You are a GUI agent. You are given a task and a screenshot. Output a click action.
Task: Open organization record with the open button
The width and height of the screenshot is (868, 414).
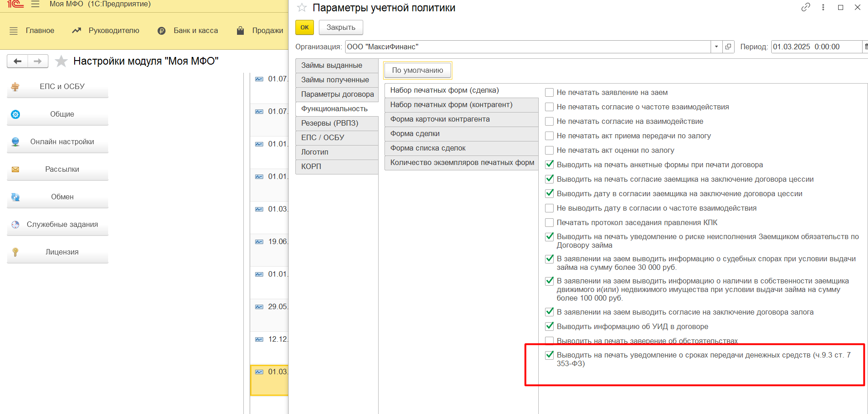(x=728, y=47)
